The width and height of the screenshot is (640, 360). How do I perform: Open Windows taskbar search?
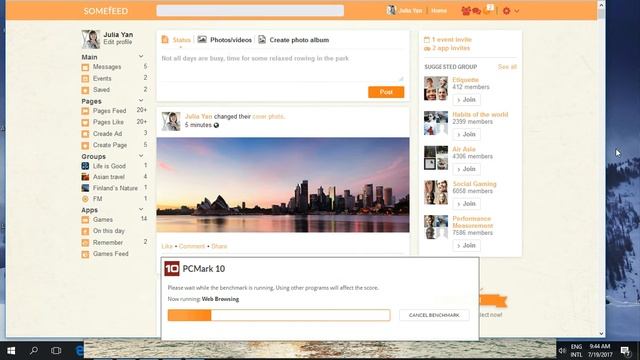tap(34, 351)
